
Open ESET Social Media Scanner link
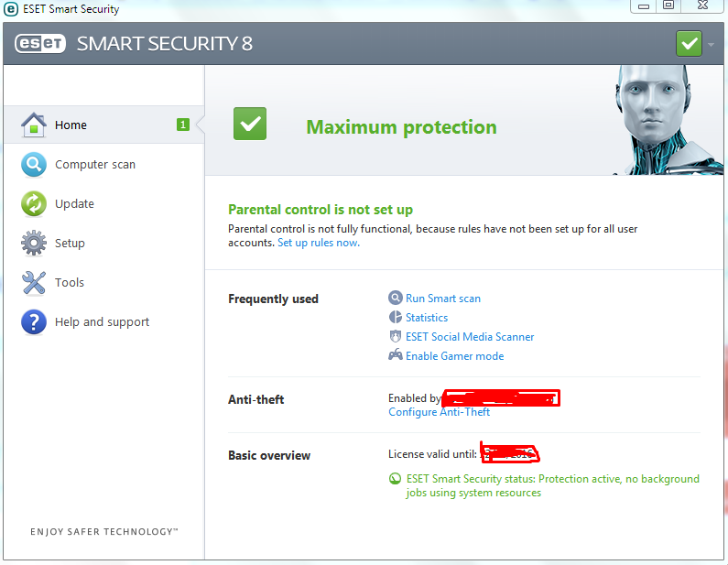point(470,337)
